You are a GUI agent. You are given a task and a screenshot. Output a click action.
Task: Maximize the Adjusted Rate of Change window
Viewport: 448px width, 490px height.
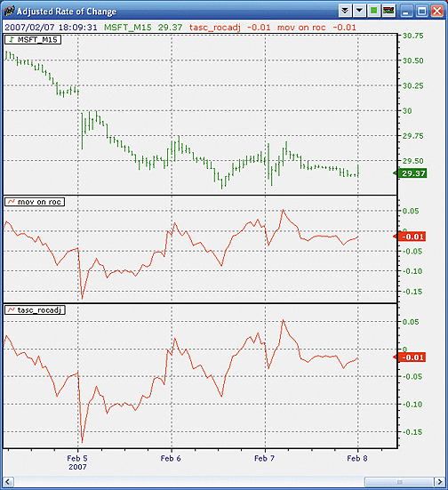pos(421,11)
